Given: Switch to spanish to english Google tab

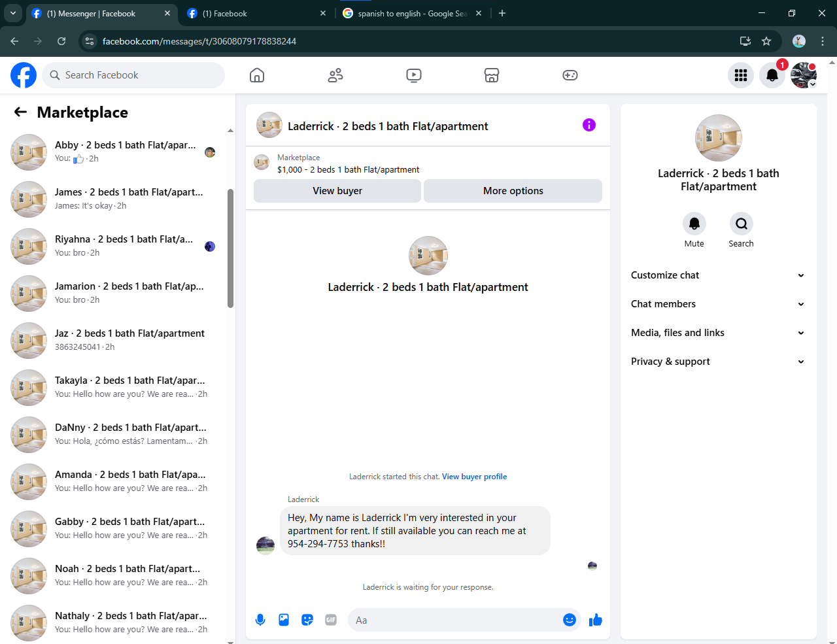Looking at the screenshot, I should click(x=412, y=14).
